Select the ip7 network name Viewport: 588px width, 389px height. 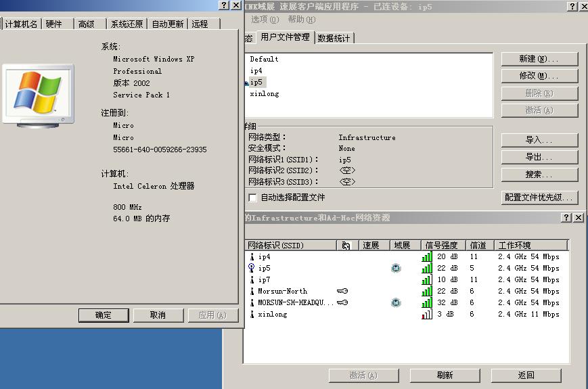pyautogui.click(x=264, y=279)
